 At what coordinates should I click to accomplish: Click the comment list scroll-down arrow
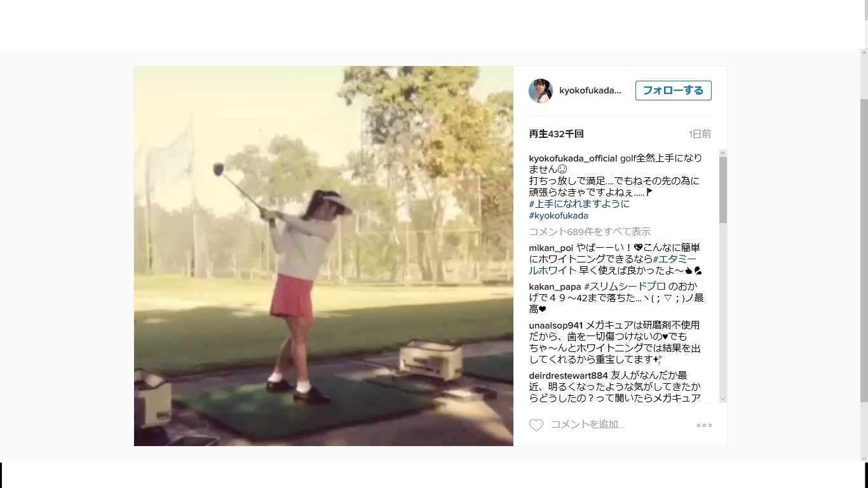[723, 398]
